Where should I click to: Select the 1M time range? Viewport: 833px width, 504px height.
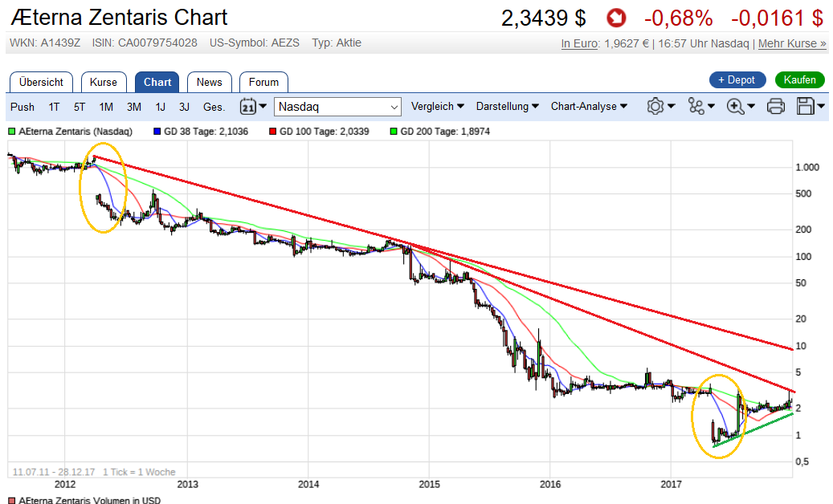click(x=106, y=107)
